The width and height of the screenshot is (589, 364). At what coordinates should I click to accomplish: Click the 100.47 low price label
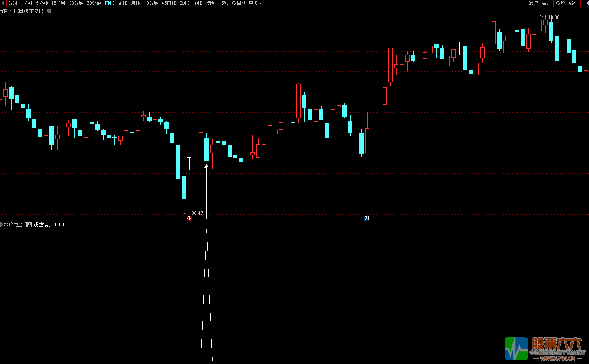(x=196, y=213)
